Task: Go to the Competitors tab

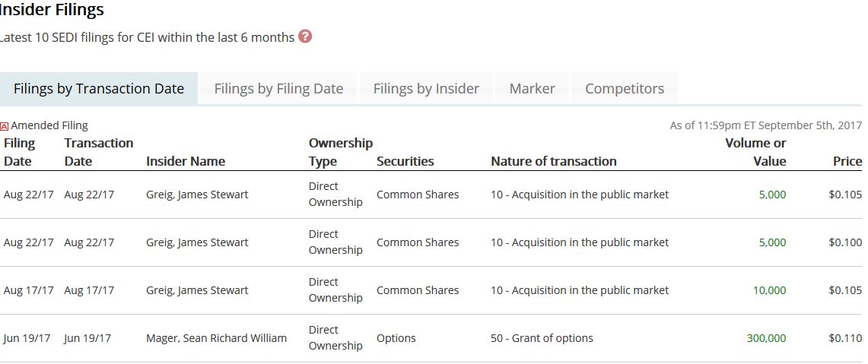Action: pos(624,89)
